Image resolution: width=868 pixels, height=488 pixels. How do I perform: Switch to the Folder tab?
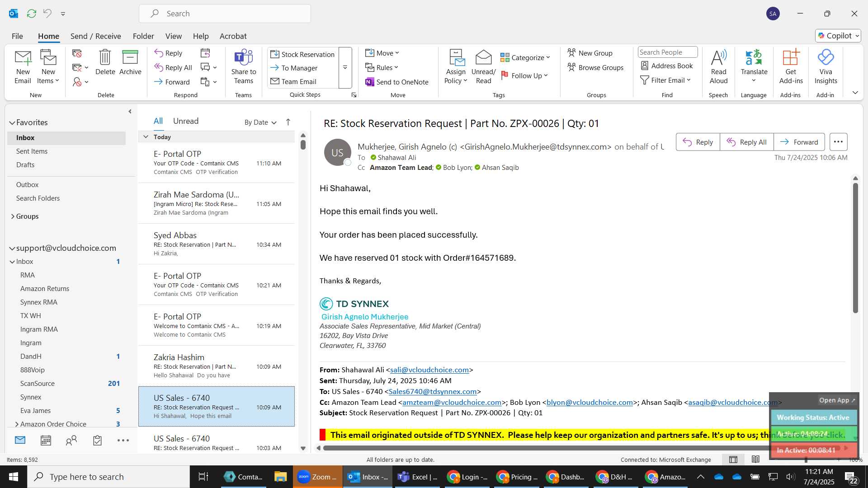tap(143, 36)
